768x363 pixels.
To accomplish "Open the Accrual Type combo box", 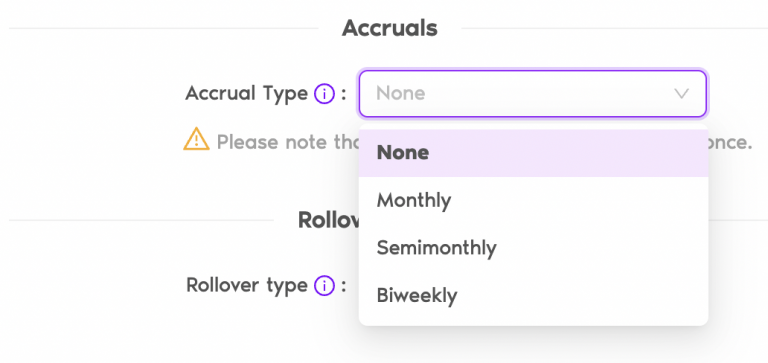I will tap(532, 94).
